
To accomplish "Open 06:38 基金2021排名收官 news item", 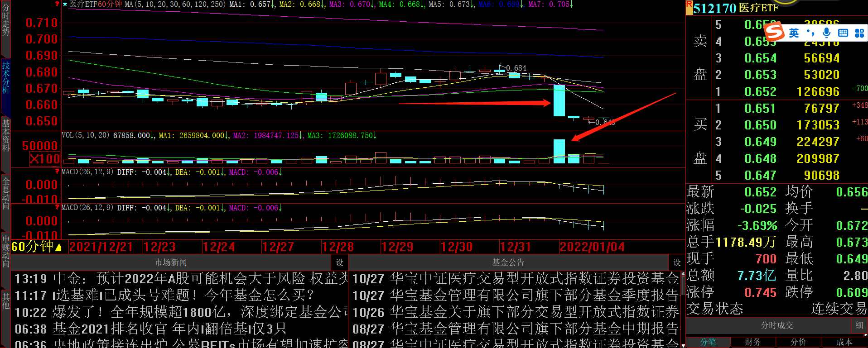I will 150,329.
